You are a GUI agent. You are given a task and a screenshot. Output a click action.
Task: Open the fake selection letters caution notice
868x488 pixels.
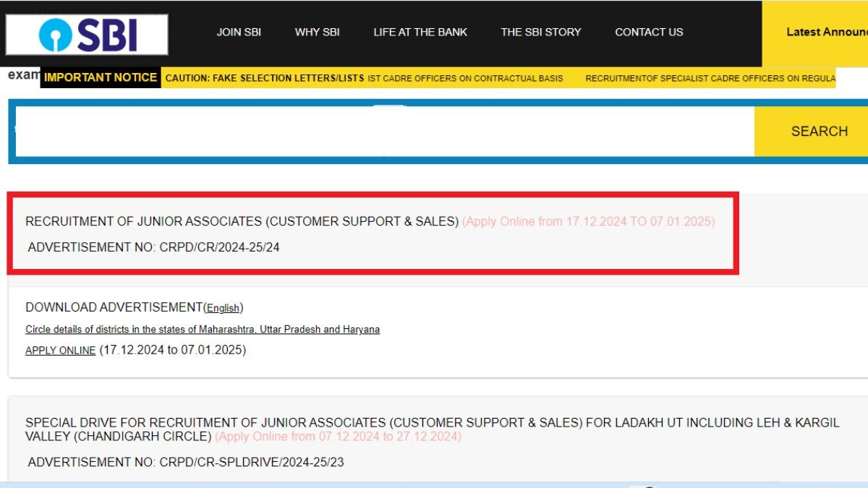coord(265,78)
